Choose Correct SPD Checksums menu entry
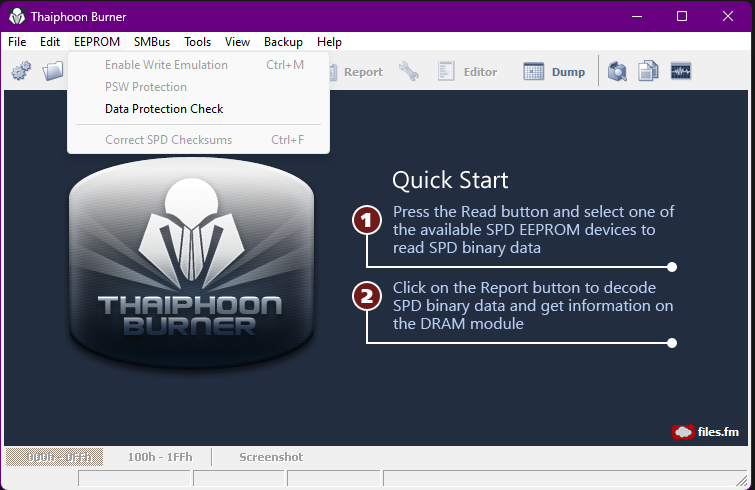This screenshot has width=755, height=490. pos(198,140)
